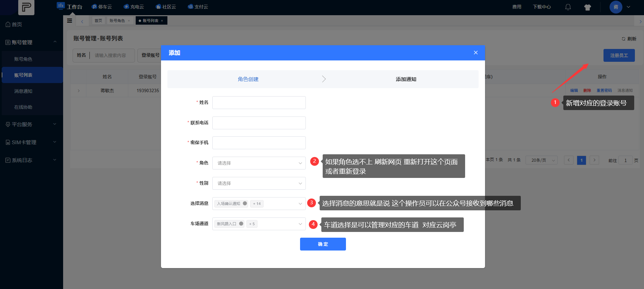644x289 pixels.
Task: Expand the SIM卡管理 sidebar section
Action: [x=31, y=142]
